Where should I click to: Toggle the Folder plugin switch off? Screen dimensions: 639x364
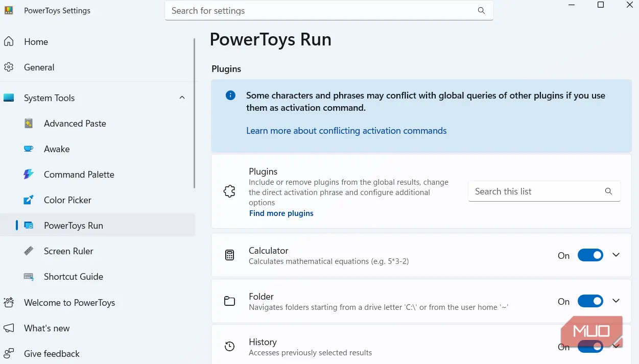point(590,301)
